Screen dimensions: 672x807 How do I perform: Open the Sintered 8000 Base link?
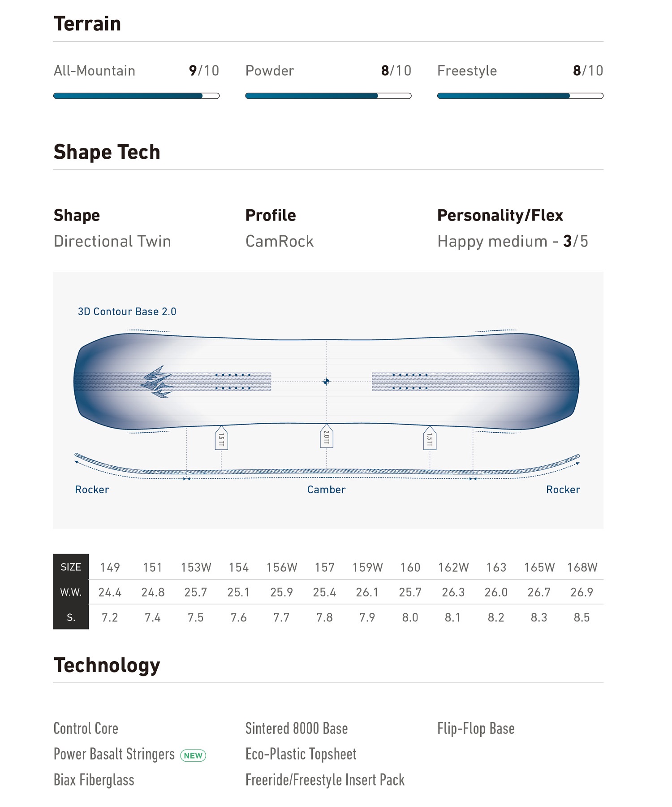297,729
